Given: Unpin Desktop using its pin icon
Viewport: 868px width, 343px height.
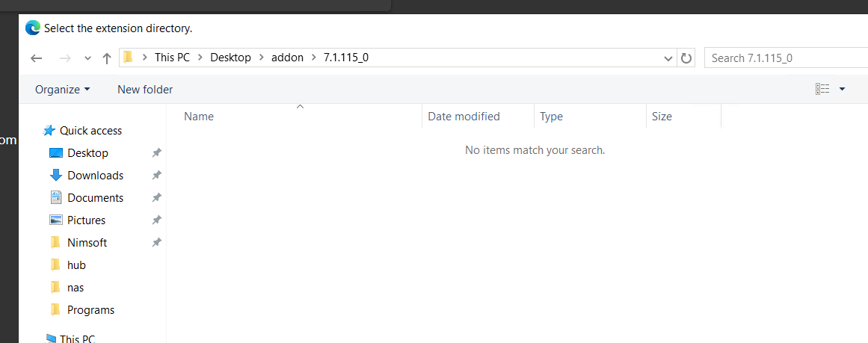Looking at the screenshot, I should point(156,153).
